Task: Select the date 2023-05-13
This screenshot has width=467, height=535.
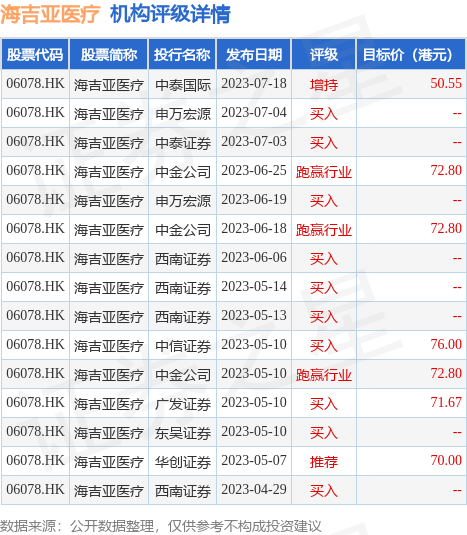Action: tap(254, 316)
